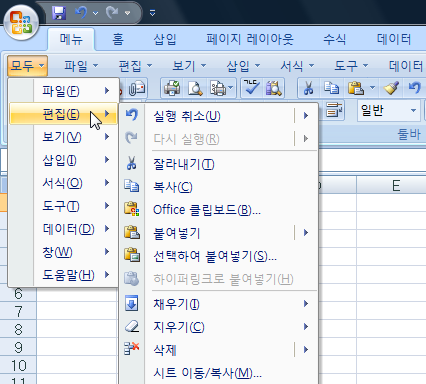The image size is (426, 384).
Task: Open the 파일 toolbar menu
Action: [81, 66]
